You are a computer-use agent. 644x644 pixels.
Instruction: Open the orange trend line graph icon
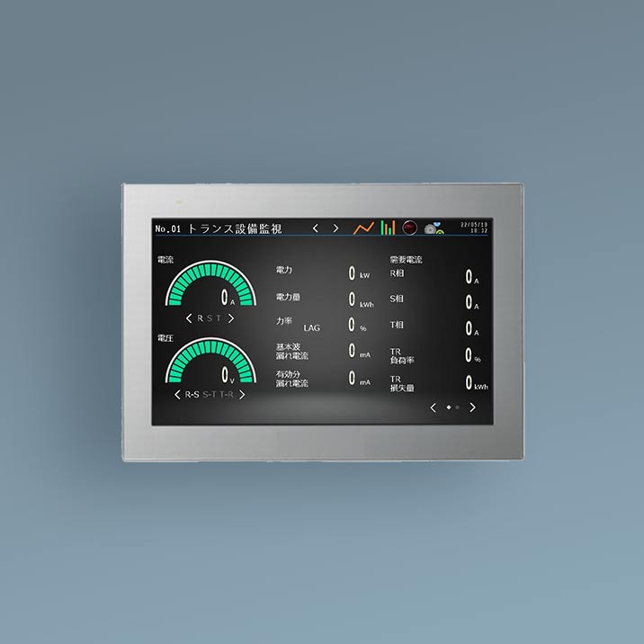tap(363, 228)
